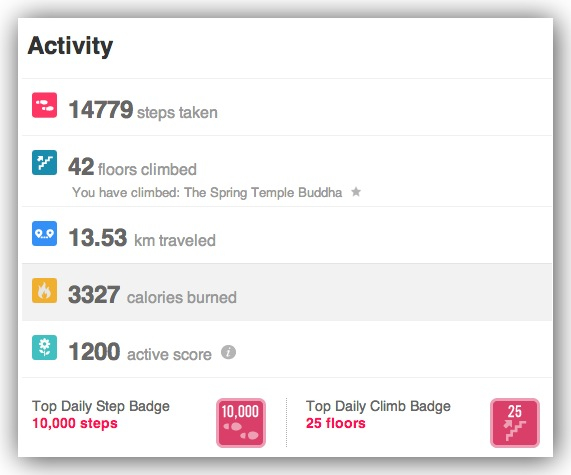Click the blue distance traveled pin icon
Viewport: 571px width, 475px height.
point(44,233)
